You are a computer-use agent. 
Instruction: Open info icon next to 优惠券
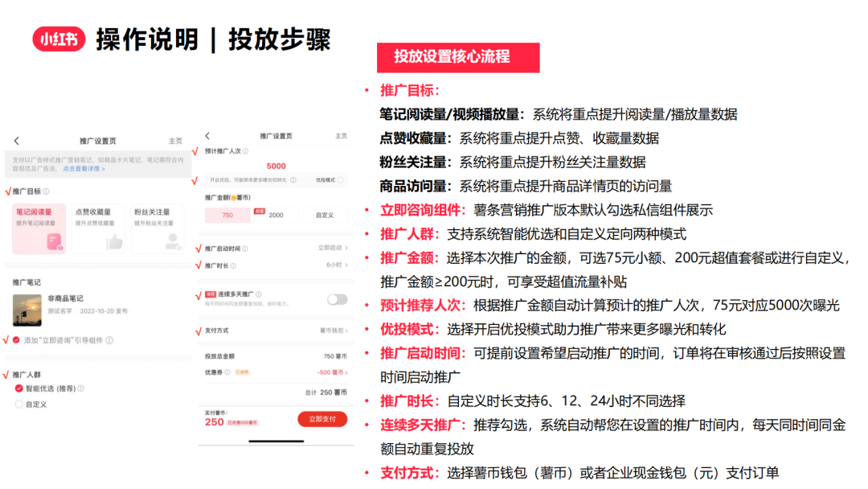(x=227, y=372)
